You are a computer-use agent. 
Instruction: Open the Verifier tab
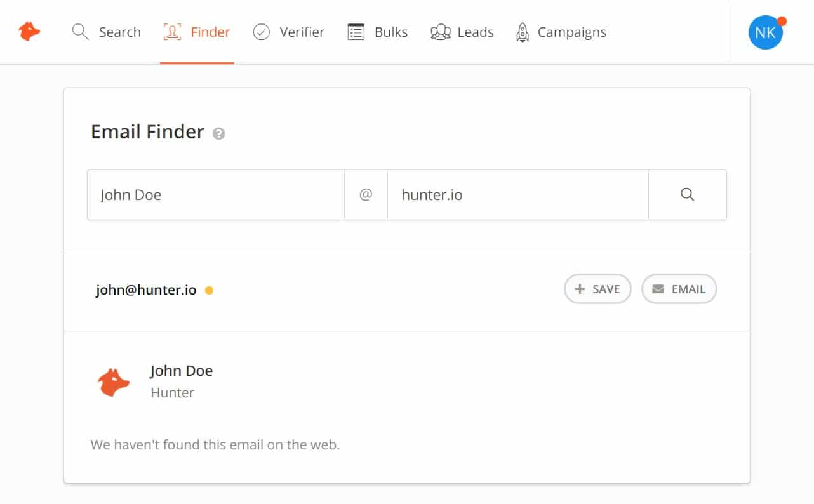tap(289, 32)
